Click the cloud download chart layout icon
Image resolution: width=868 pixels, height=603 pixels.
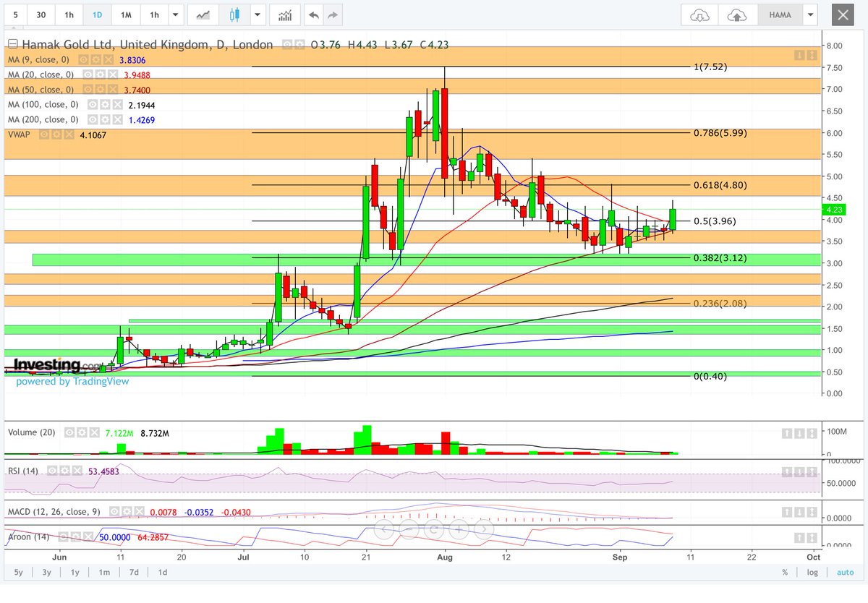(x=699, y=15)
